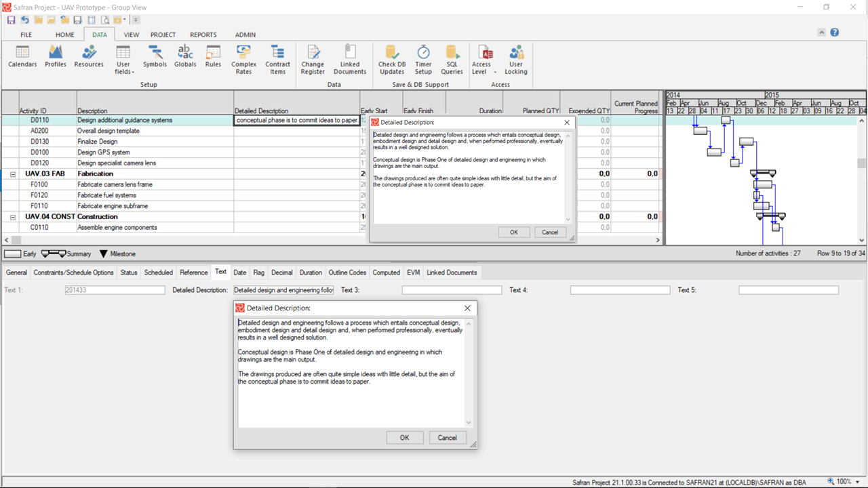Click Cancel in larger Detailed Description dialog

tap(448, 438)
